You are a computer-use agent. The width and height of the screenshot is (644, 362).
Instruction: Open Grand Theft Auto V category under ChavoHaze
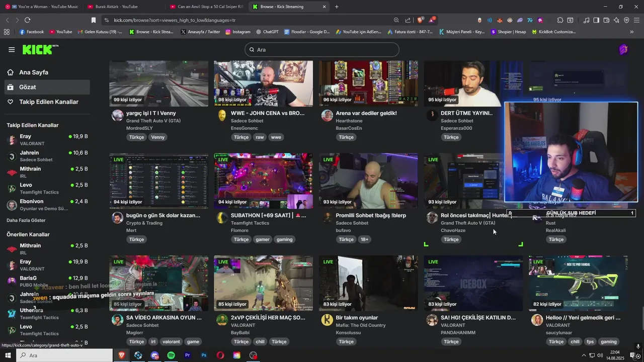pyautogui.click(x=468, y=223)
